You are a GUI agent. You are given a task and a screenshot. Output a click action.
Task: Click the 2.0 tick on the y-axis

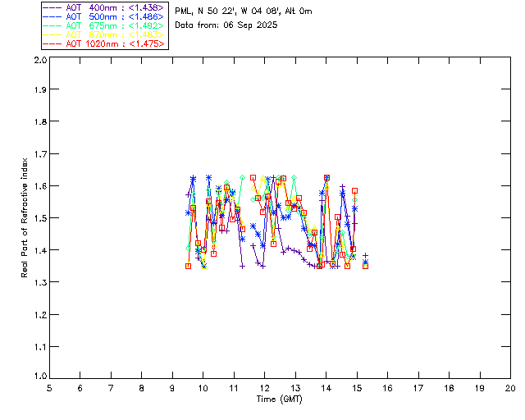coord(39,61)
